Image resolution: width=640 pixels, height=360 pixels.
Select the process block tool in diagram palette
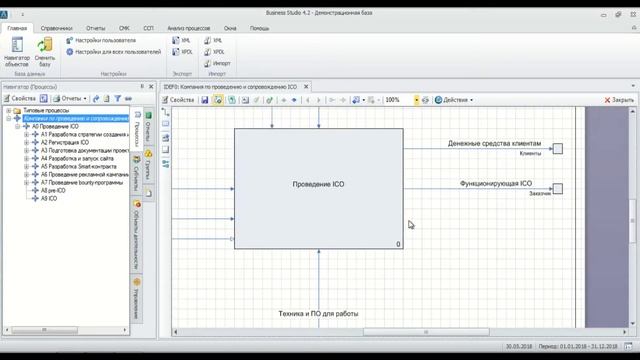tap(165, 124)
